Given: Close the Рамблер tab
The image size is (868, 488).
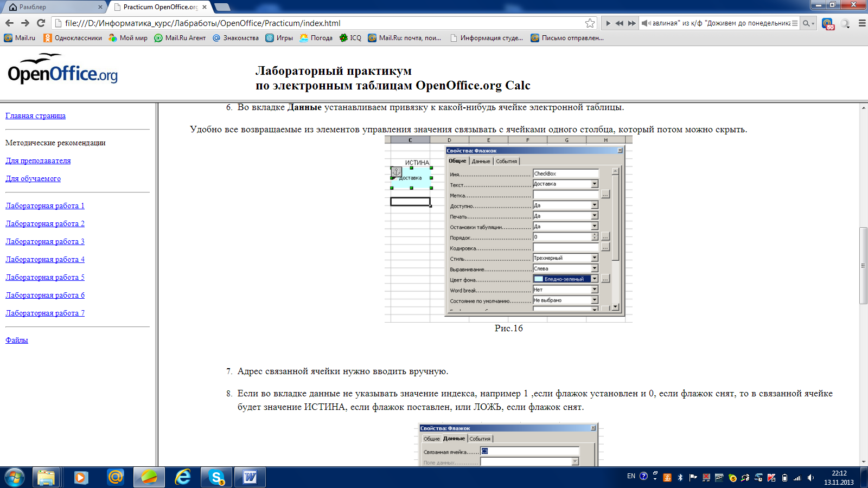Looking at the screenshot, I should point(100,7).
